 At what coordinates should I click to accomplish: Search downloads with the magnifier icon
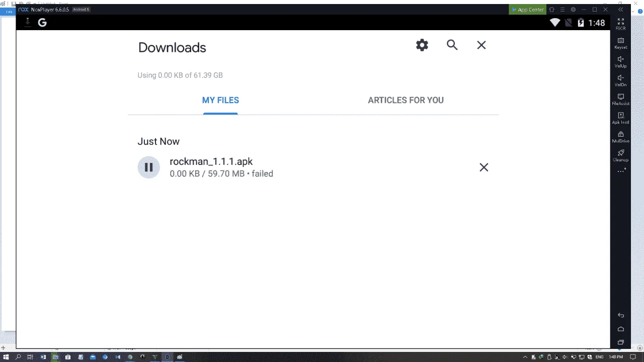coord(452,45)
